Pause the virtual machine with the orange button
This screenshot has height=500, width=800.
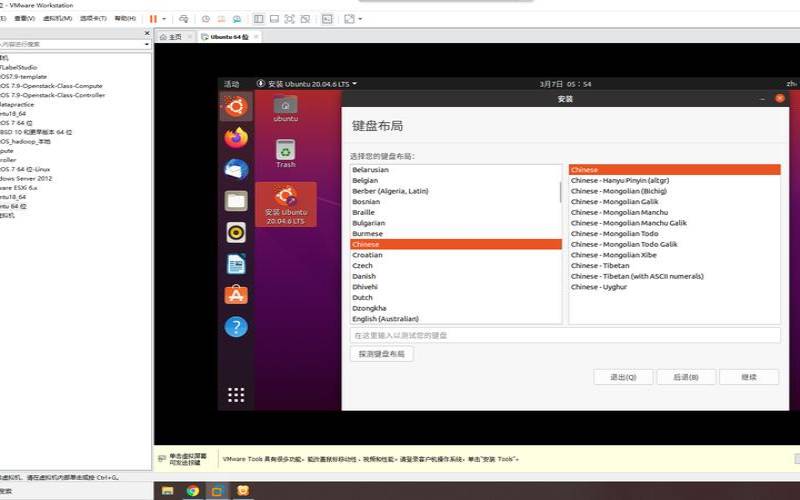pyautogui.click(x=153, y=19)
